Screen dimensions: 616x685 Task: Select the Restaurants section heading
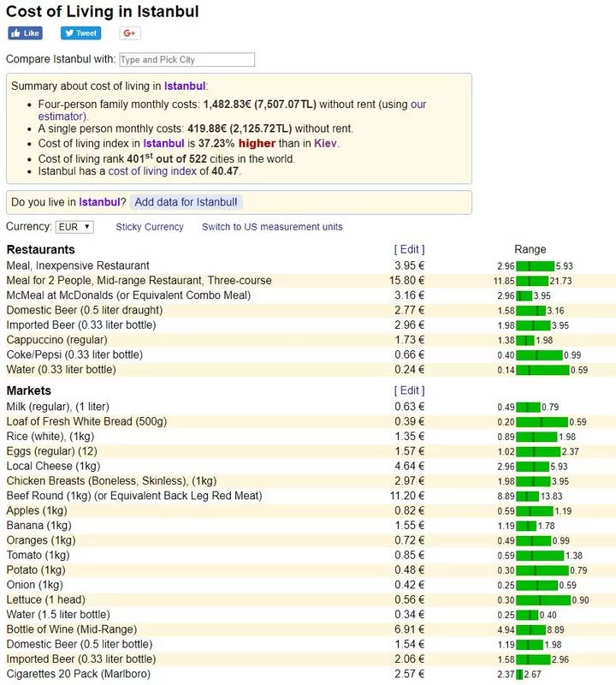click(40, 249)
